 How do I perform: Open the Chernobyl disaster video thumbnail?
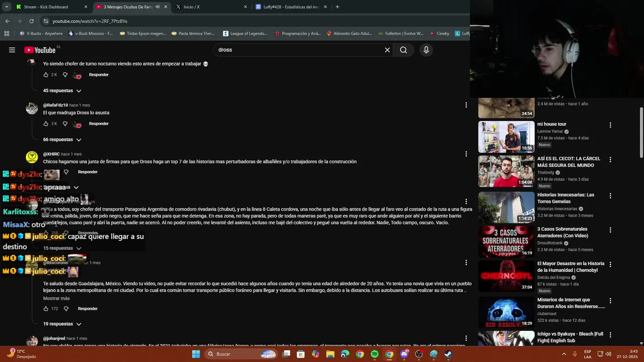[x=506, y=276]
